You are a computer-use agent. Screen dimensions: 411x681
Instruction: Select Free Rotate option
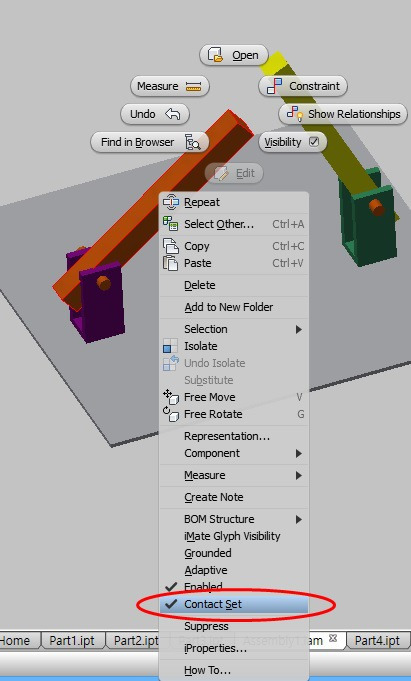[x=234, y=414]
